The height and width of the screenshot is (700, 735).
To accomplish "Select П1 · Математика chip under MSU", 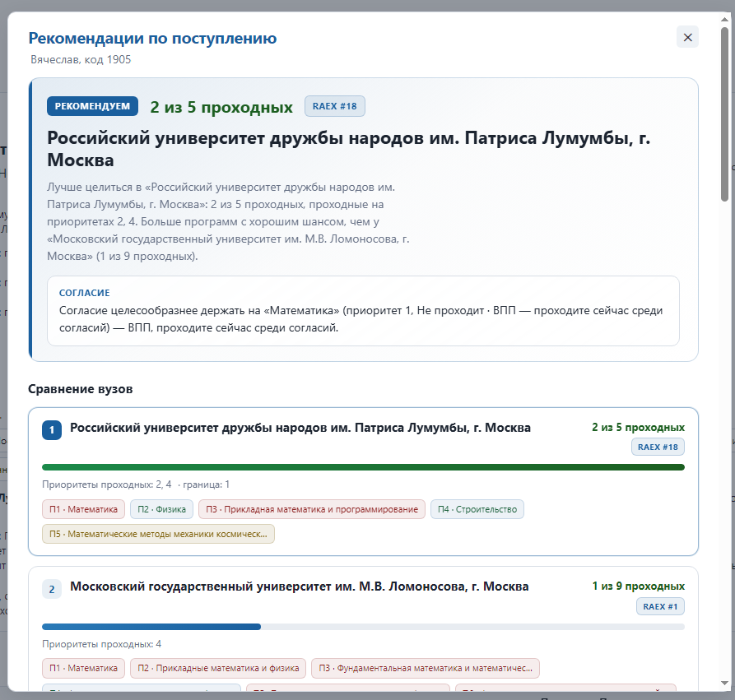I will [83, 668].
